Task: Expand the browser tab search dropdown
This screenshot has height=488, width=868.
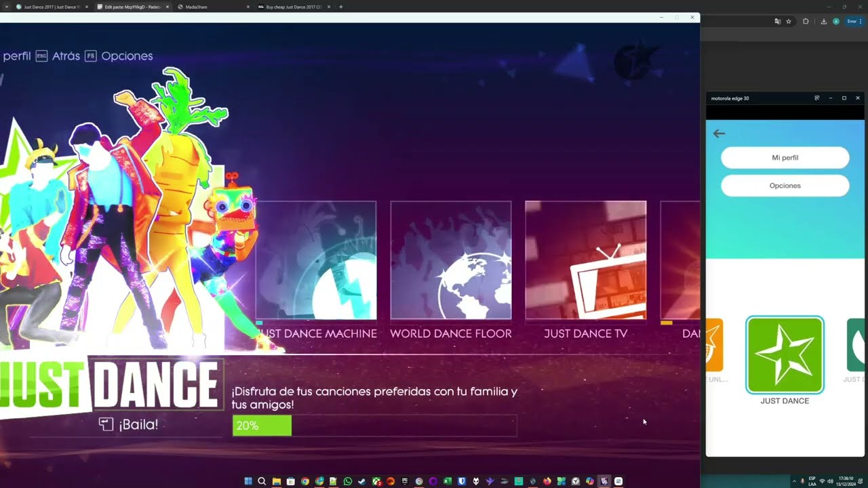Action: [6, 7]
